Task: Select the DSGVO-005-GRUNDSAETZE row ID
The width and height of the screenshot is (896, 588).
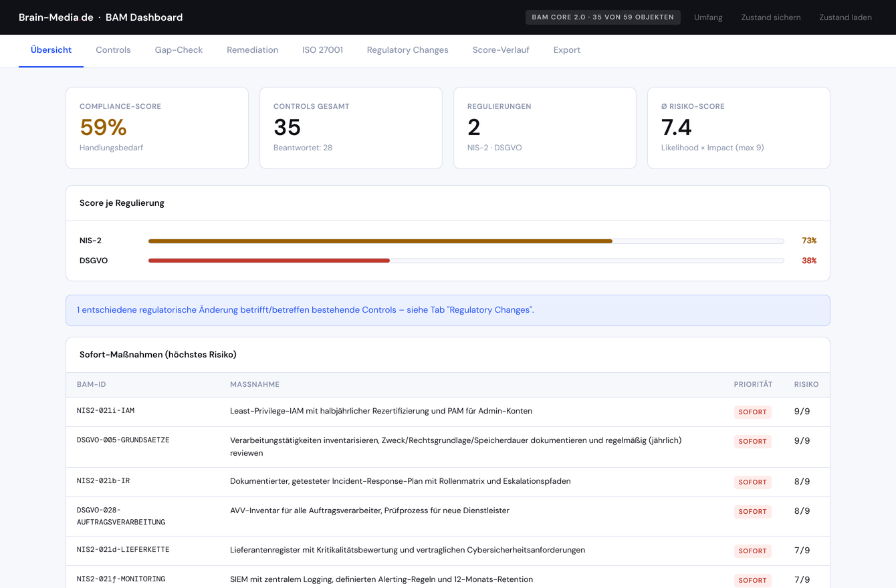Action: pos(123,440)
